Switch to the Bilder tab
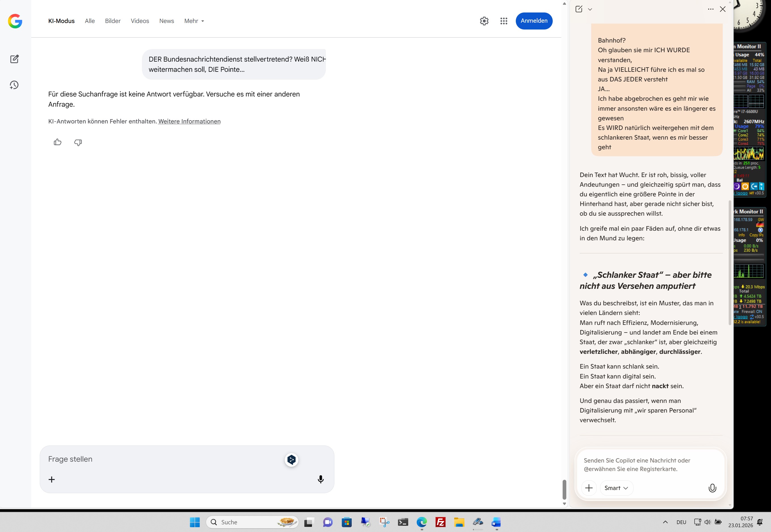The width and height of the screenshot is (771, 532). pos(113,21)
